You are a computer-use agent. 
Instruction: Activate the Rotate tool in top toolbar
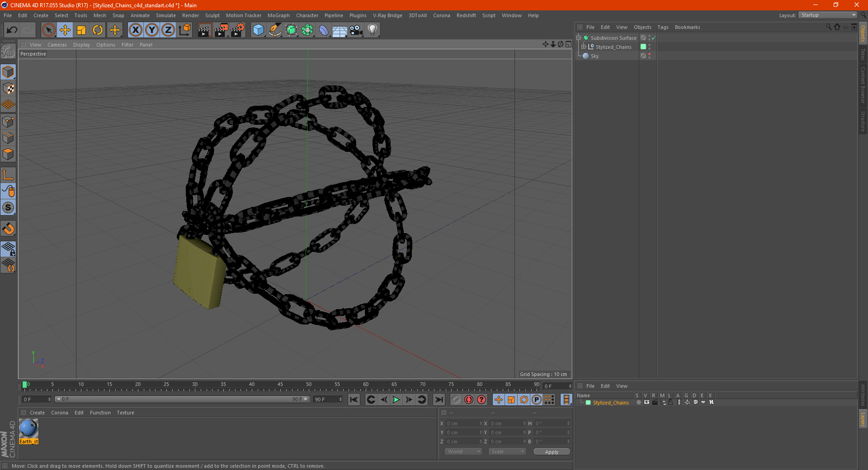tap(98, 30)
